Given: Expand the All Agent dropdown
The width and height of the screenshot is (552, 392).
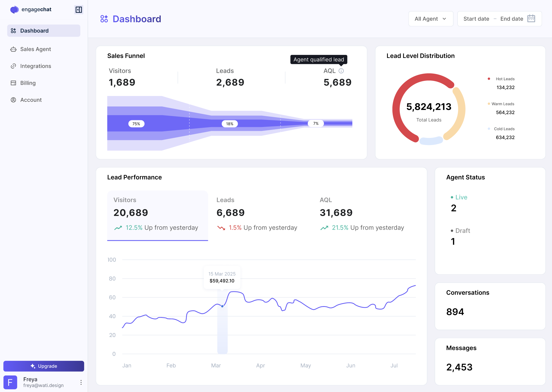Looking at the screenshot, I should (431, 19).
